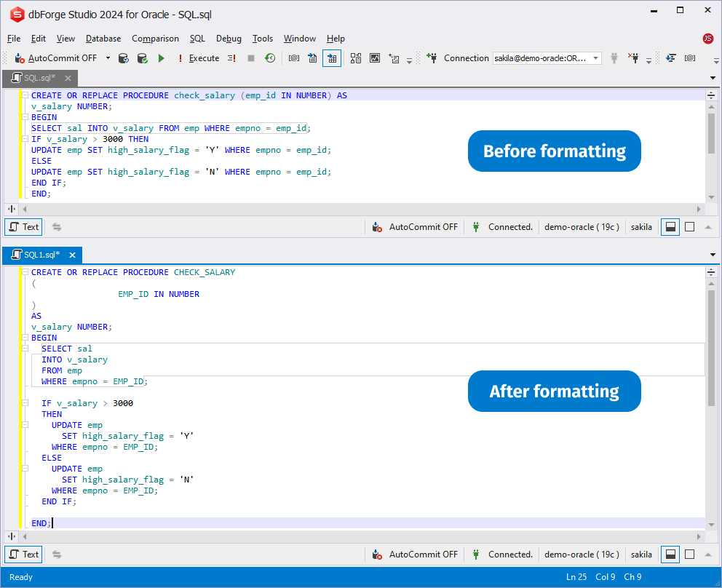
Task: Click the gray Stop Execution square
Action: [x=251, y=58]
